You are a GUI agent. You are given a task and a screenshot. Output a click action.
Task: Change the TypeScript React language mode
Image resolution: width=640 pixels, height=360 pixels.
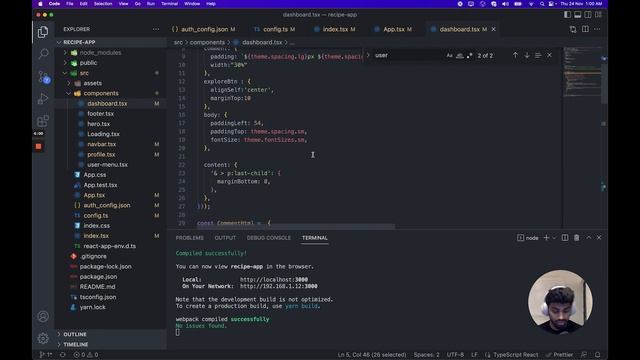pos(515,355)
